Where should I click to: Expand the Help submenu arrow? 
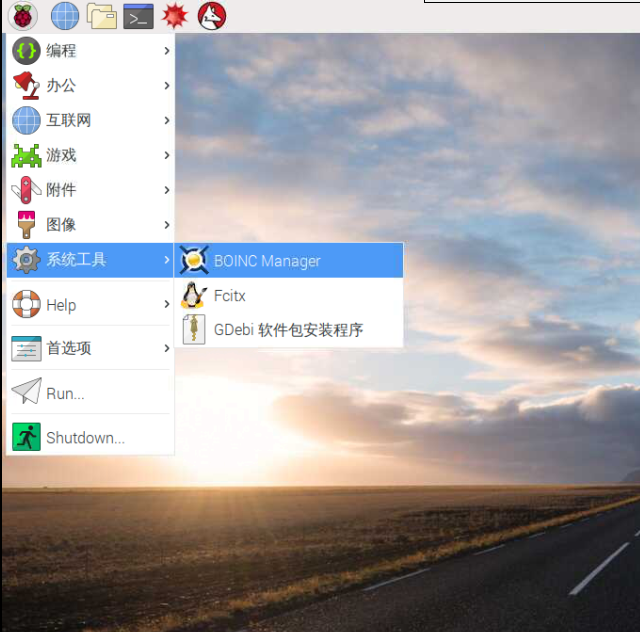point(167,304)
